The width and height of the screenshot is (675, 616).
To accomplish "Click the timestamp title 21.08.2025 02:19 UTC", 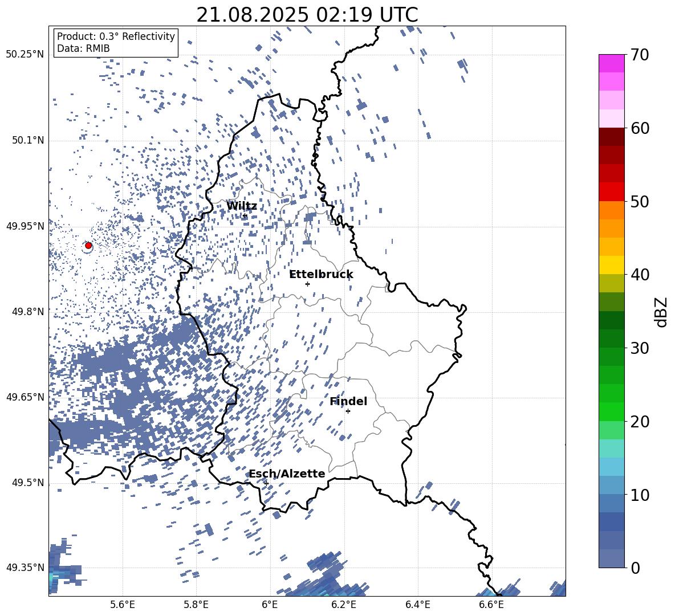I will point(307,15).
